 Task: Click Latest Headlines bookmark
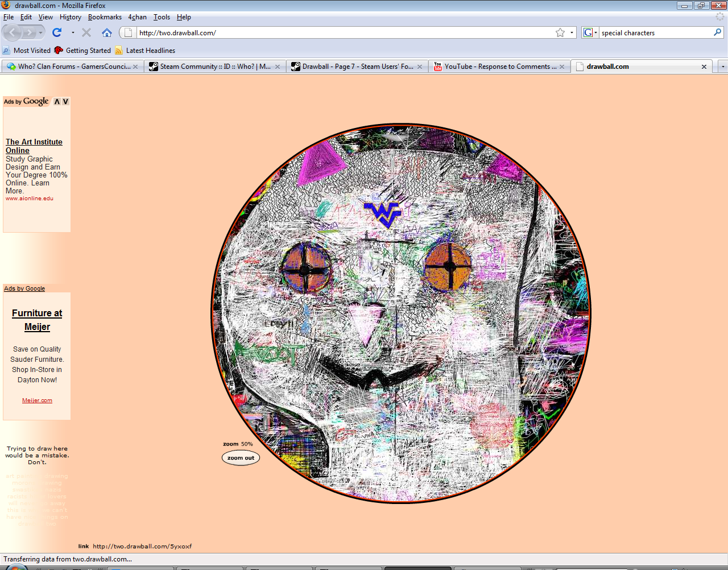pyautogui.click(x=145, y=50)
